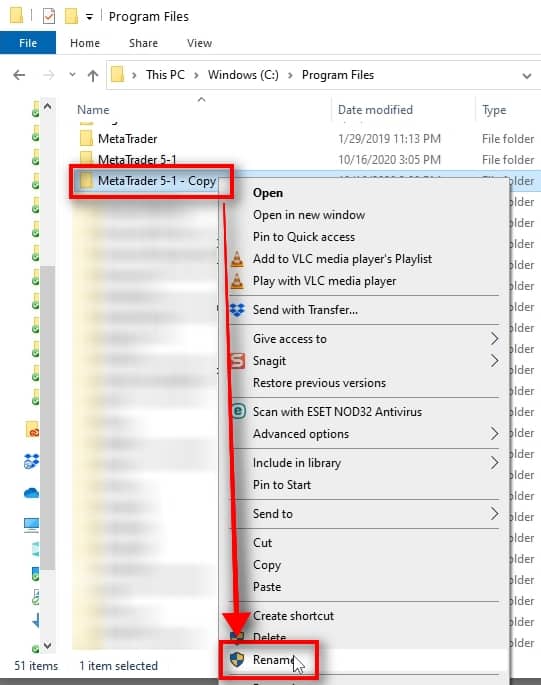Expand the Send to submenu arrow
This screenshot has width=541, height=685.
click(494, 514)
